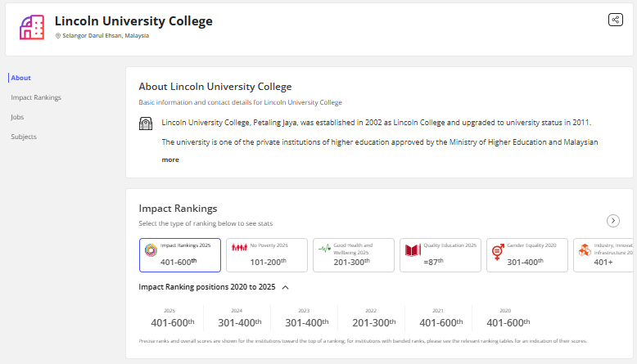Click the Lincoln University College building logo
Viewport: 637px width, 364px height.
click(x=32, y=27)
